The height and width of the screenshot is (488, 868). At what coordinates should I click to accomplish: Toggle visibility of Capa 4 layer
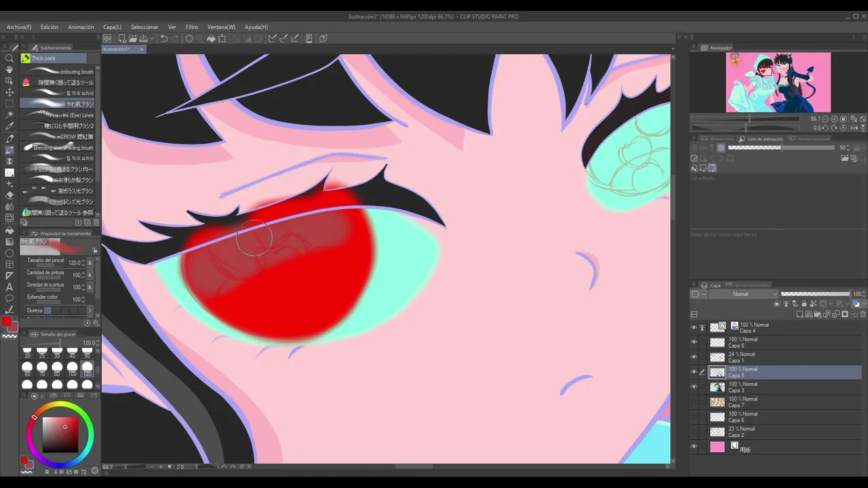coord(694,327)
